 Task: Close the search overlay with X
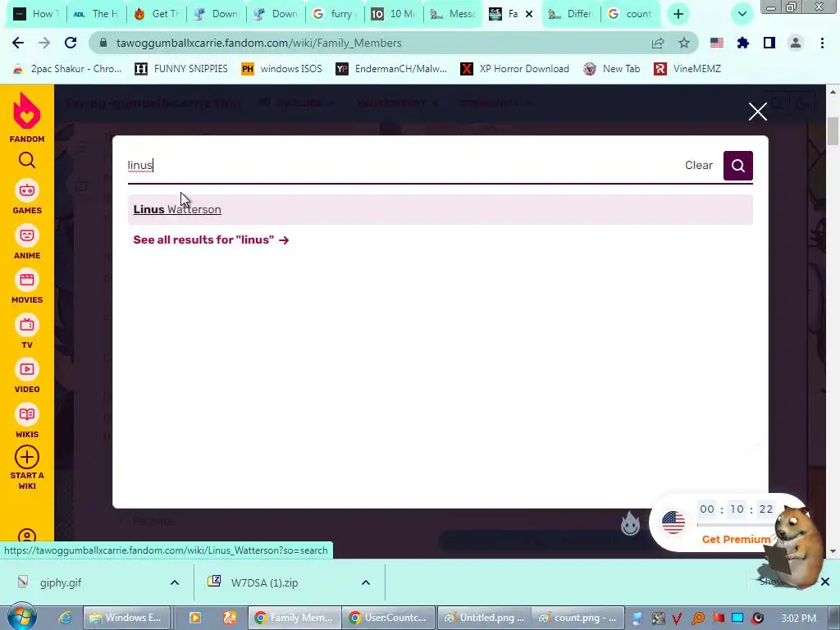click(757, 112)
